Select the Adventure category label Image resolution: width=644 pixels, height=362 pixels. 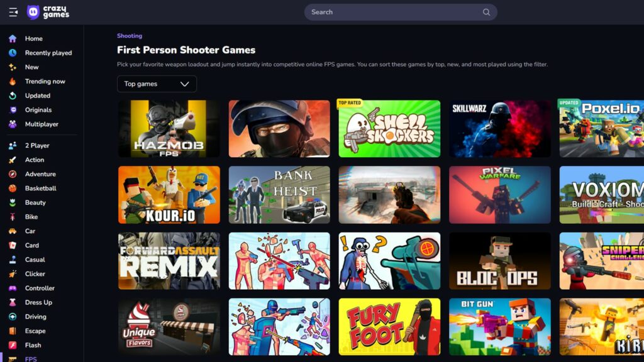tap(40, 174)
